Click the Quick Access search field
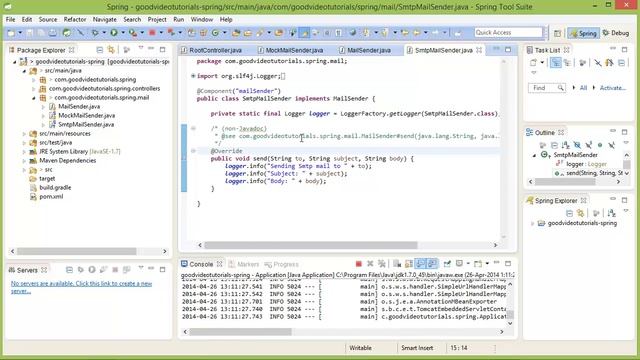This screenshot has width=640, height=360. point(509,32)
